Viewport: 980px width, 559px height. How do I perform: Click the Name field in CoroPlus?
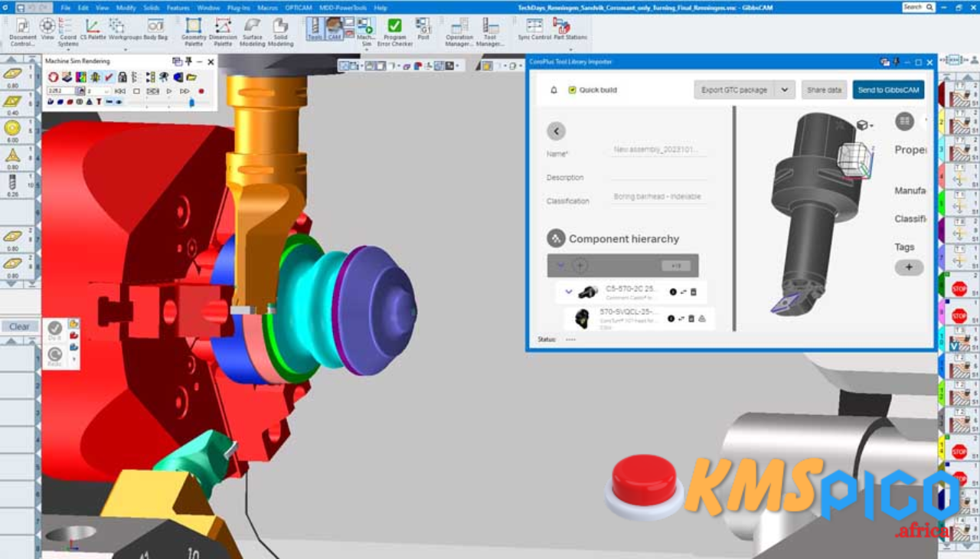click(x=659, y=150)
